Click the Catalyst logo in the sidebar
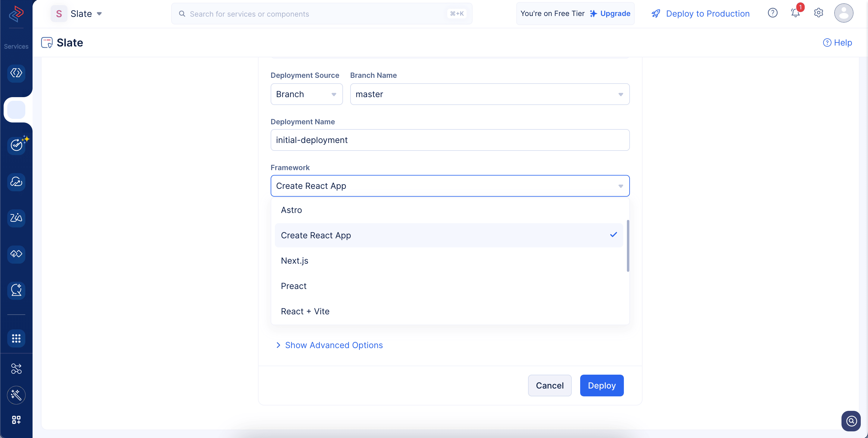 (x=16, y=14)
